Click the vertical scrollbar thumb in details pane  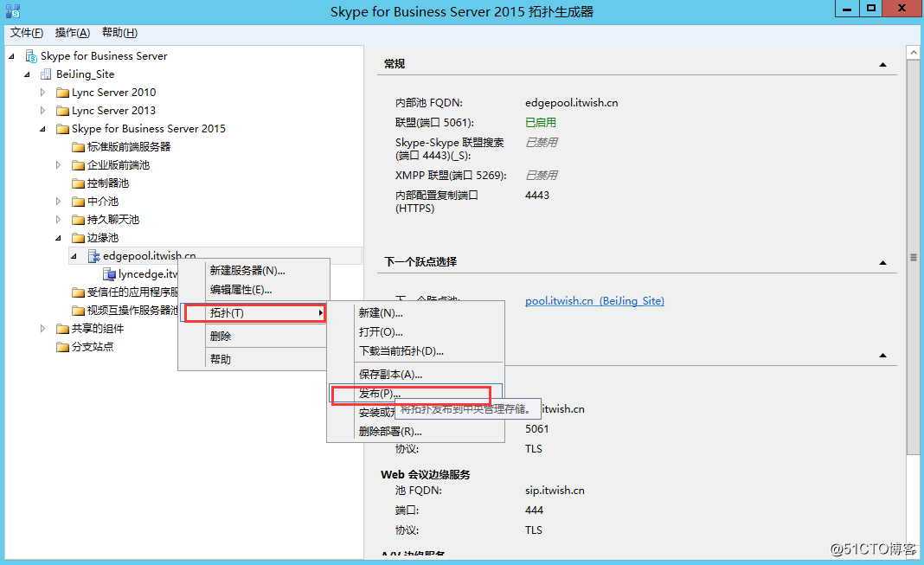pos(914,257)
